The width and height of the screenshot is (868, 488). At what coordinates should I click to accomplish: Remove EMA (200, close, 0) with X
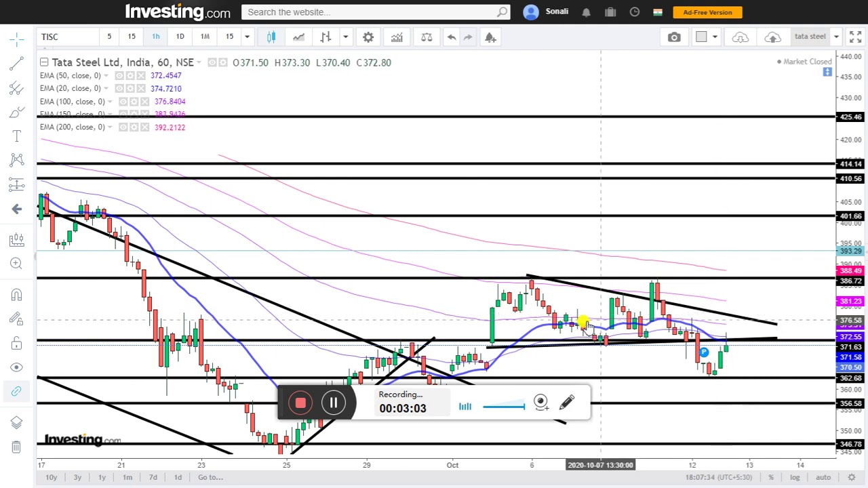[x=144, y=127]
